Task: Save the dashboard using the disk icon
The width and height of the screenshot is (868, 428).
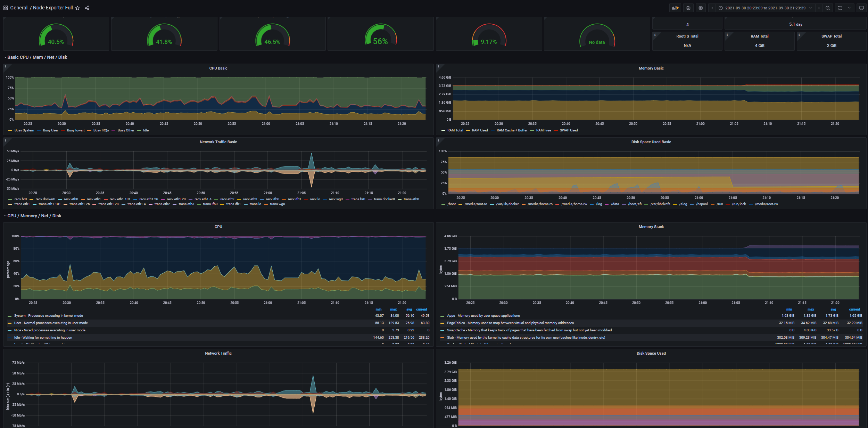Action: click(688, 8)
